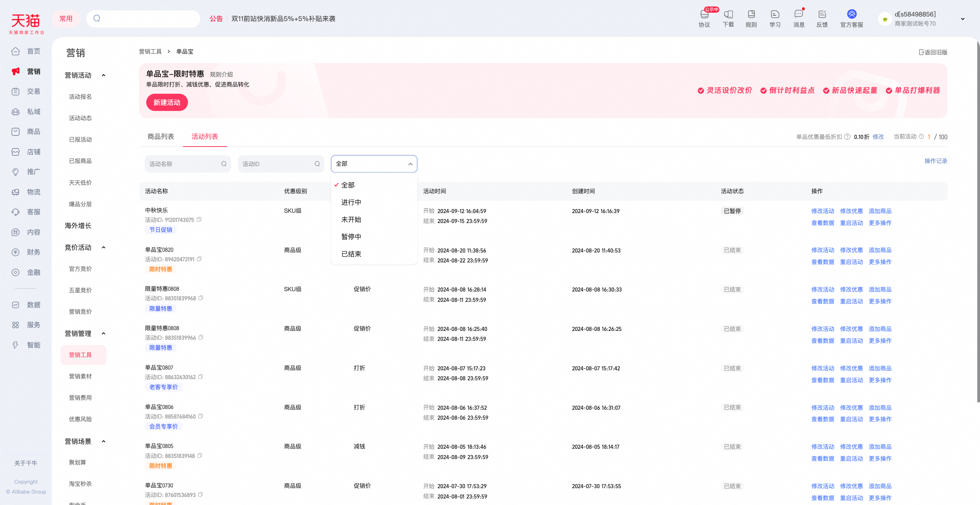
Task: Collapse 竞价活动 sidebar section
Action: [x=103, y=248]
